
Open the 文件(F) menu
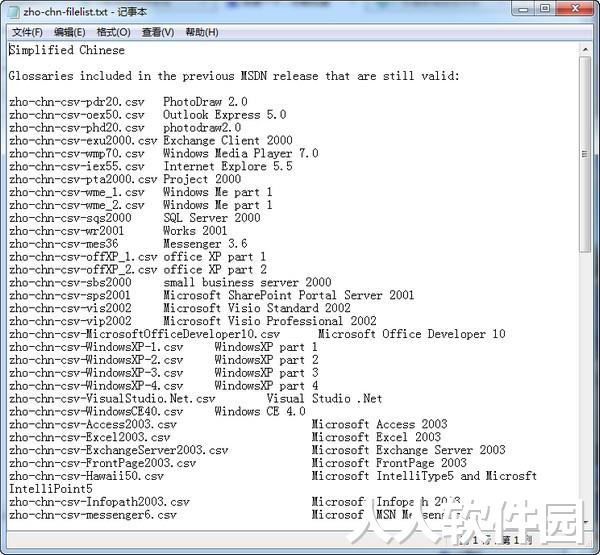pyautogui.click(x=27, y=33)
